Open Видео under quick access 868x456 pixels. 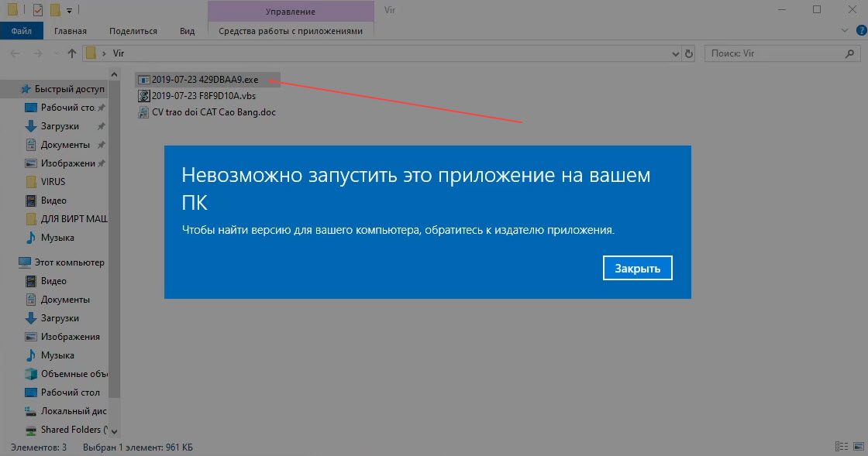pyautogui.click(x=53, y=200)
